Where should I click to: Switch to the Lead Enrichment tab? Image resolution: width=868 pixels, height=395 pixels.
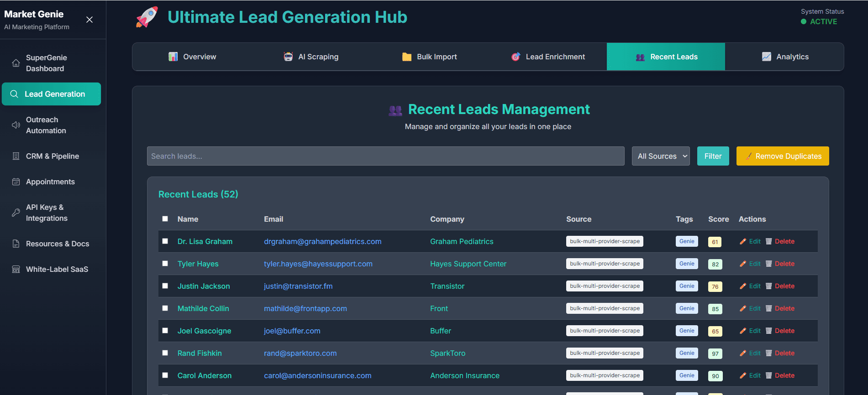548,57
